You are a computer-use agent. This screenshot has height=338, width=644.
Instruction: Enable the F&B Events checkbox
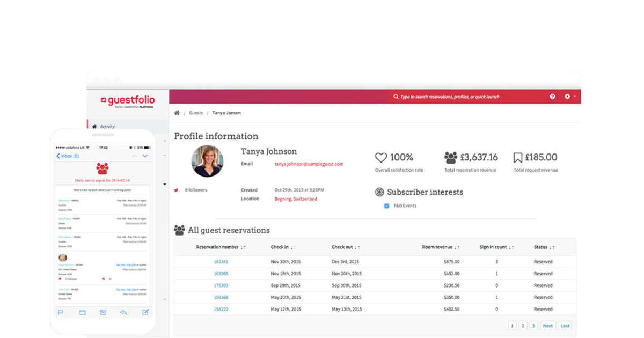[x=386, y=205]
